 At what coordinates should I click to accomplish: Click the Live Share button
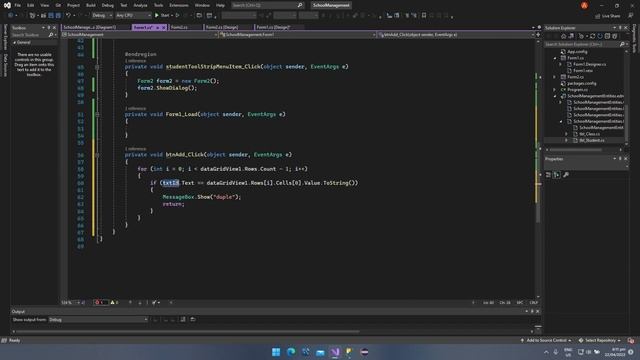tap(607, 16)
